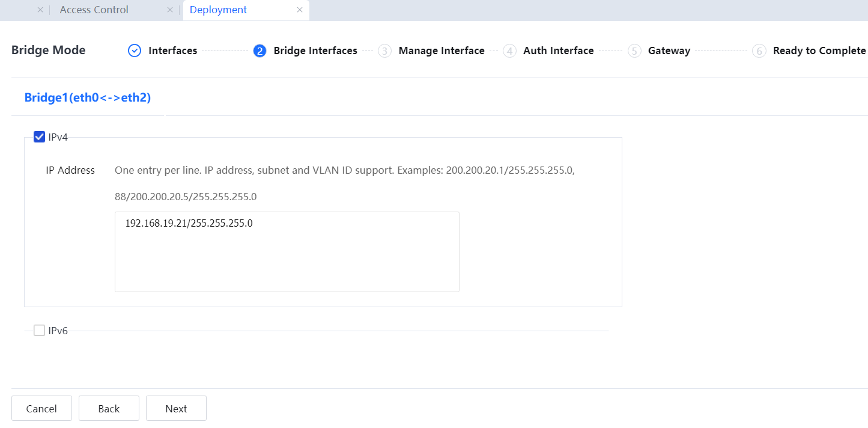The height and width of the screenshot is (428, 868).
Task: Go back with the Back button
Action: 109,409
